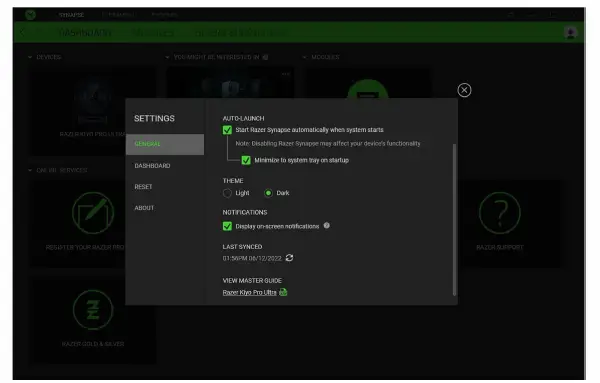Click the notifications help question icon

click(326, 226)
